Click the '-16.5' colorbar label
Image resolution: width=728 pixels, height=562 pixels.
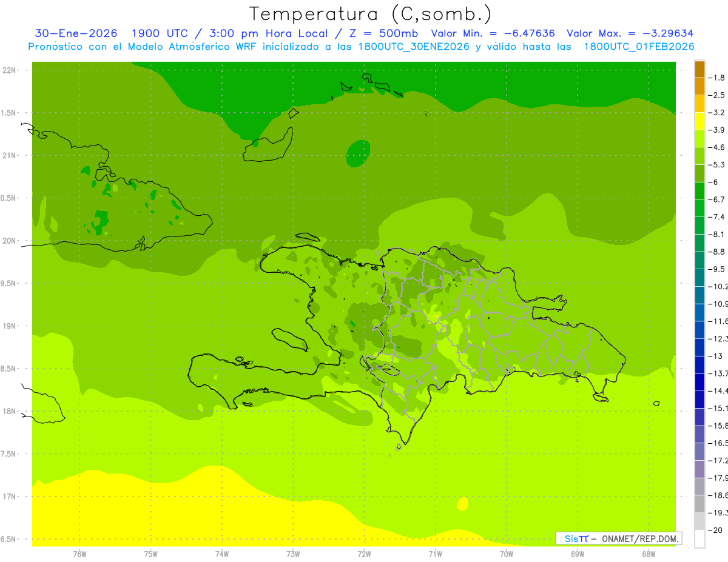718,443
